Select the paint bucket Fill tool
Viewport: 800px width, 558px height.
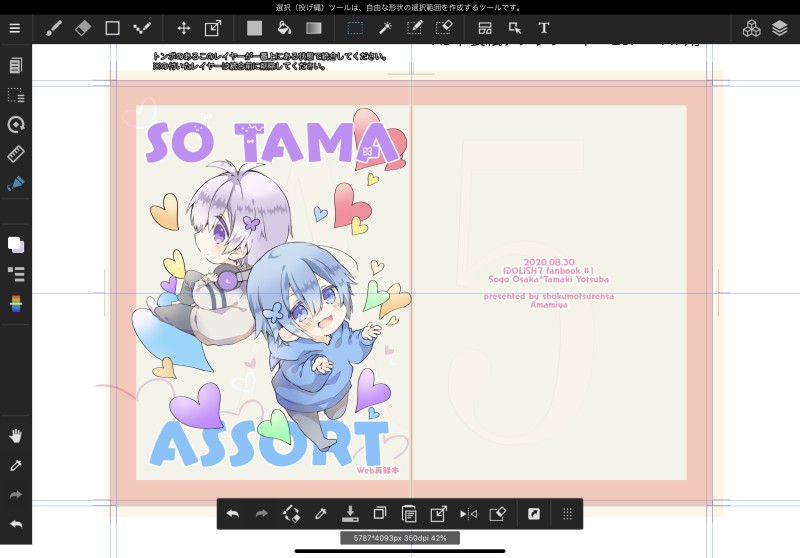click(x=284, y=28)
